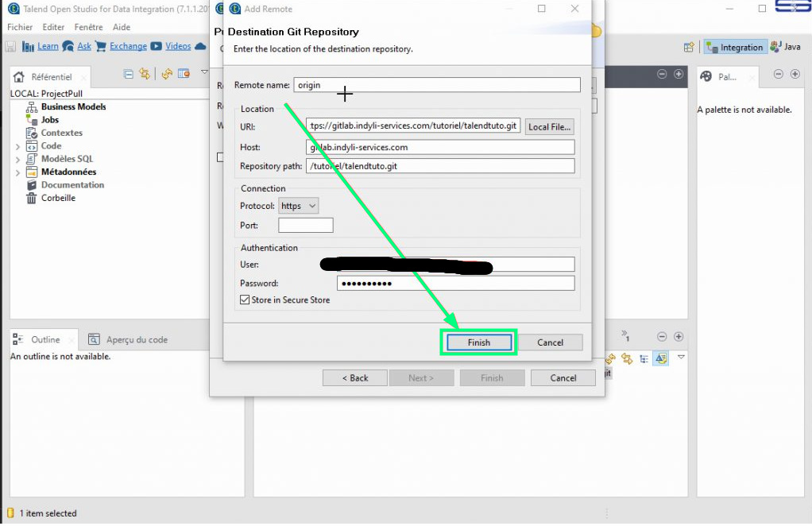Click collapse-all icon in Référentiel panel

click(x=129, y=74)
